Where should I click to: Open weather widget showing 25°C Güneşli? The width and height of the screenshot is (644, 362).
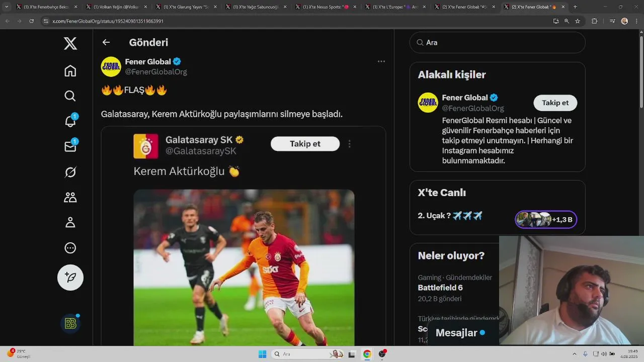click(19, 353)
